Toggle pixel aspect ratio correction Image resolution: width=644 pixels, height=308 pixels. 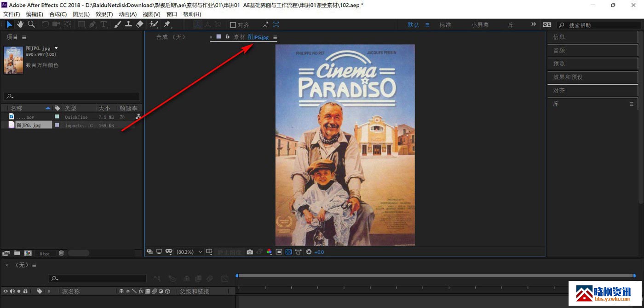pos(299,252)
